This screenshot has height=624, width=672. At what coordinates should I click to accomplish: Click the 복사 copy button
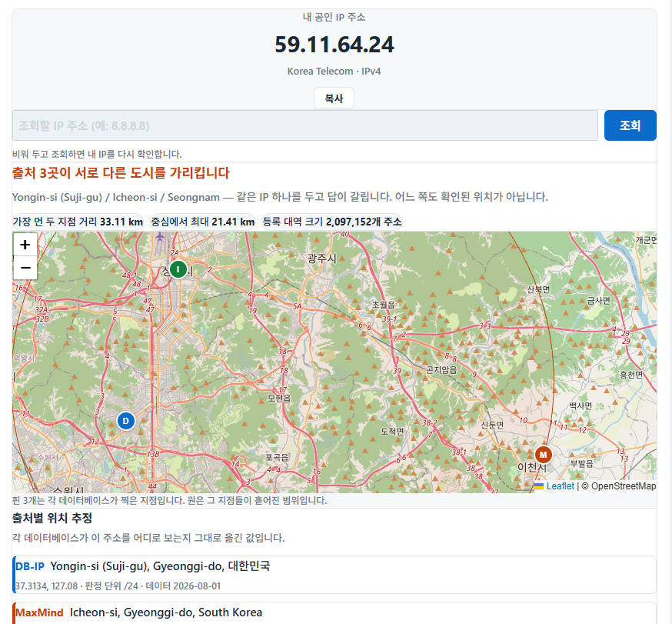(334, 98)
